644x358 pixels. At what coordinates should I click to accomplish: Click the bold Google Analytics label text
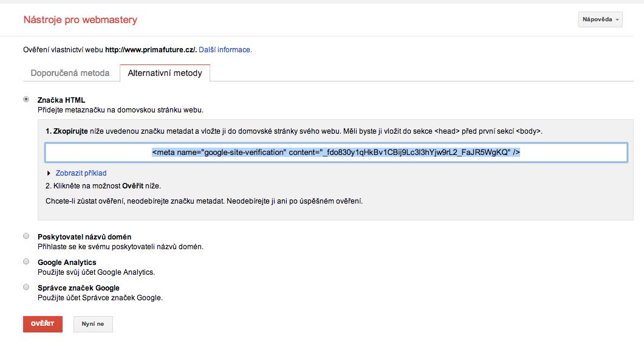coord(67,262)
